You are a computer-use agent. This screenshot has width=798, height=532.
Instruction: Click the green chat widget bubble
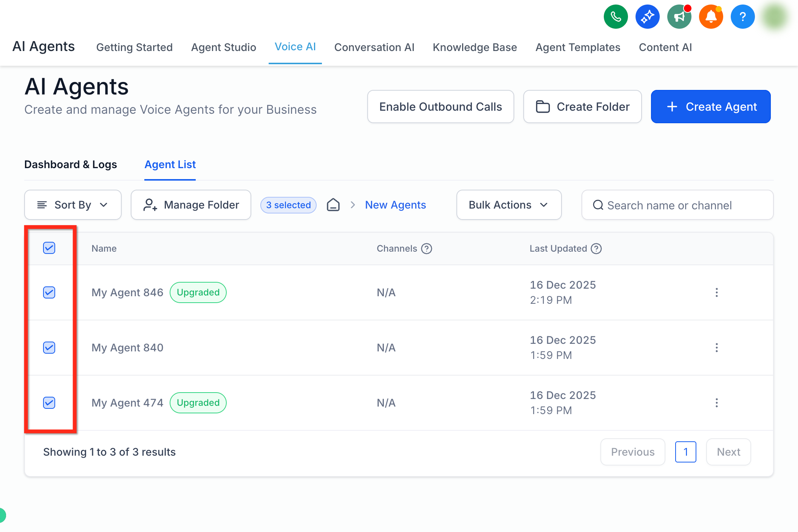[x=2, y=515]
